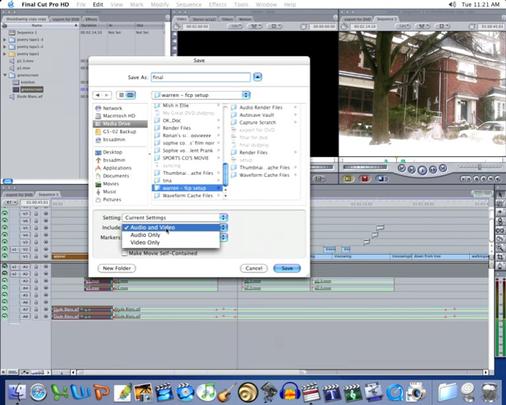506x405 pixels.
Task: Open the Setting dropdown showing Current Settings
Action: pos(175,218)
